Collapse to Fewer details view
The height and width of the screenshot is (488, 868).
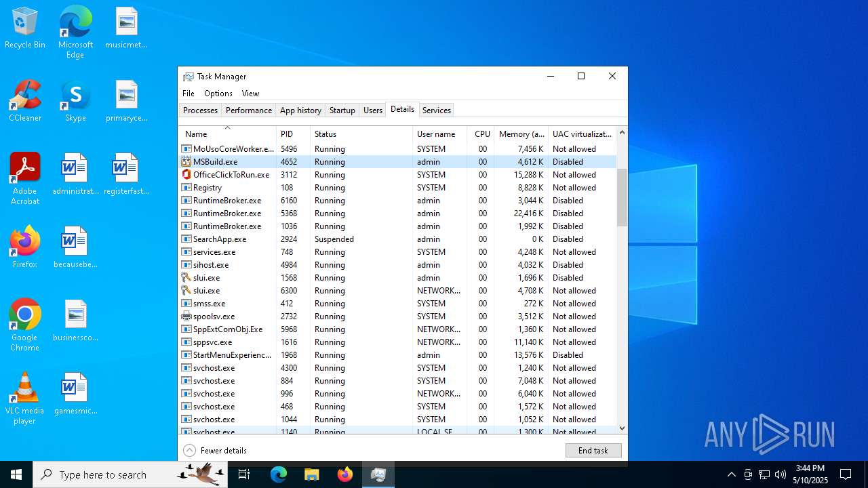click(215, 450)
